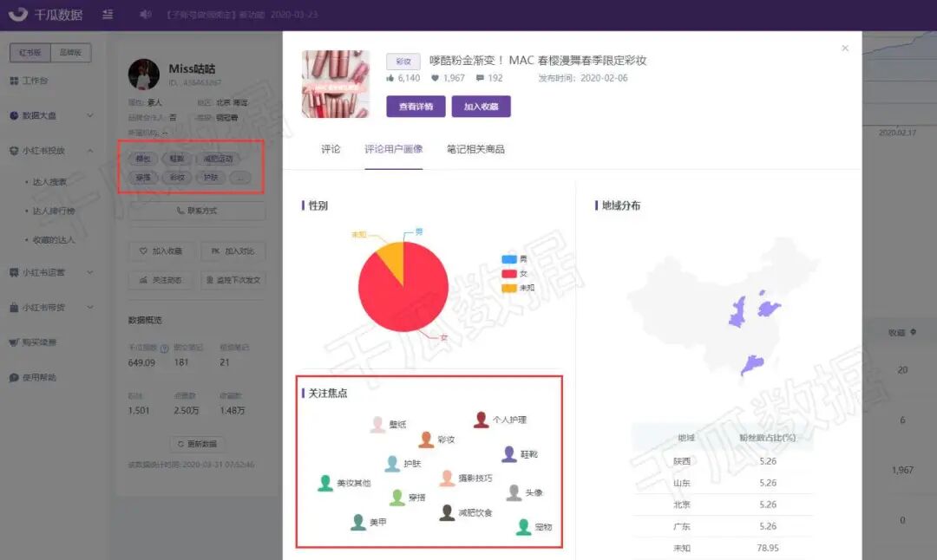Screen dimensions: 937x560
Task: Click the blue 护肤 person icon
Action: pos(392,464)
